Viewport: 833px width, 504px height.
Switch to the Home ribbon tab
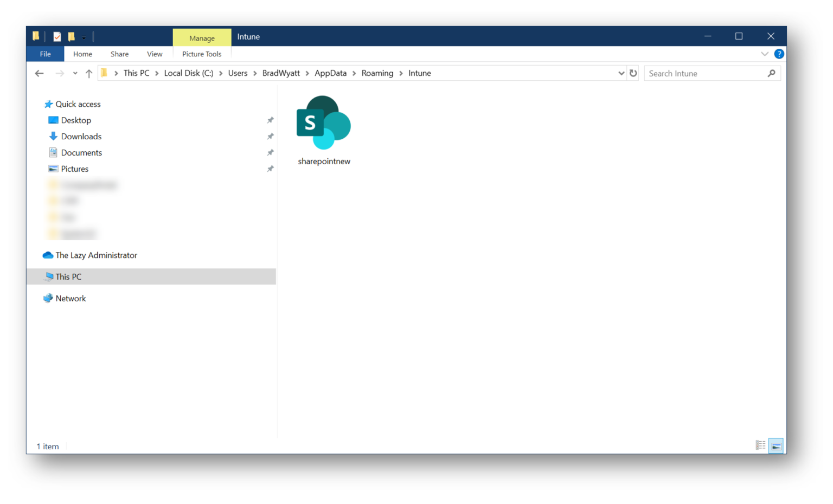click(x=82, y=54)
